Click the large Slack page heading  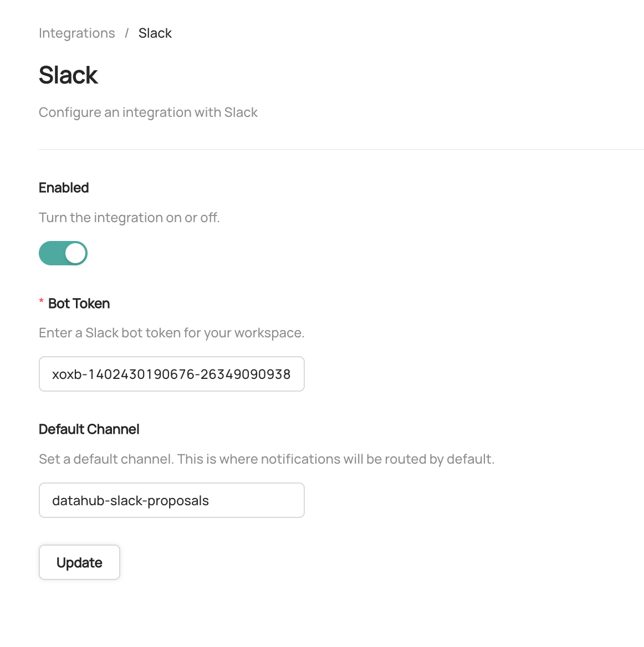(68, 75)
